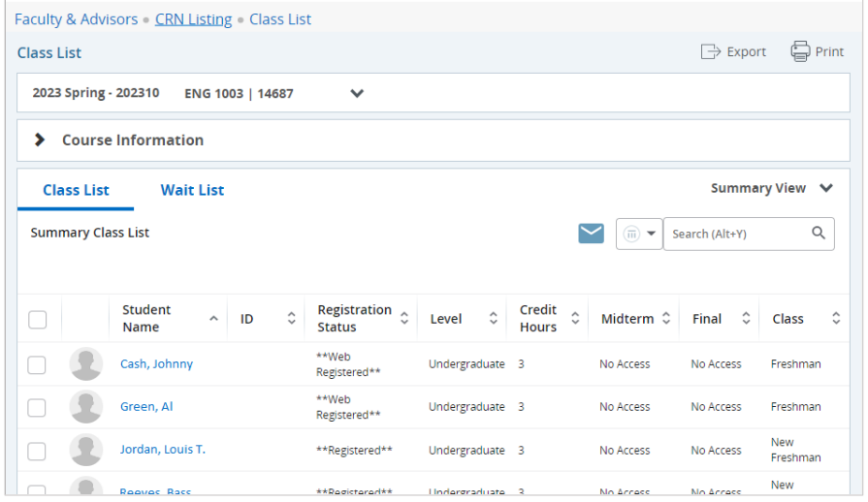The height and width of the screenshot is (502, 868).
Task: Sort by Final column arrows
Action: [746, 319]
